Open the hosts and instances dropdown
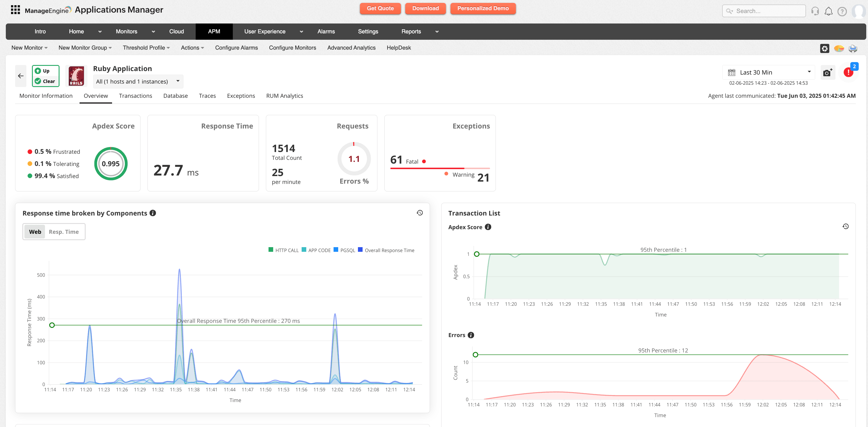The height and width of the screenshot is (427, 868). point(138,81)
